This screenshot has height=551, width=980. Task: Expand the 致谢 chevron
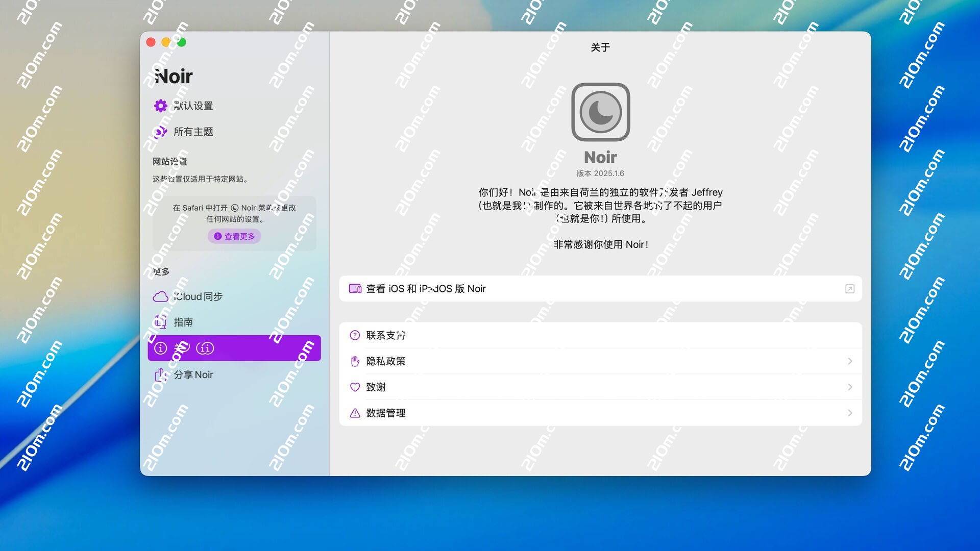tap(850, 387)
